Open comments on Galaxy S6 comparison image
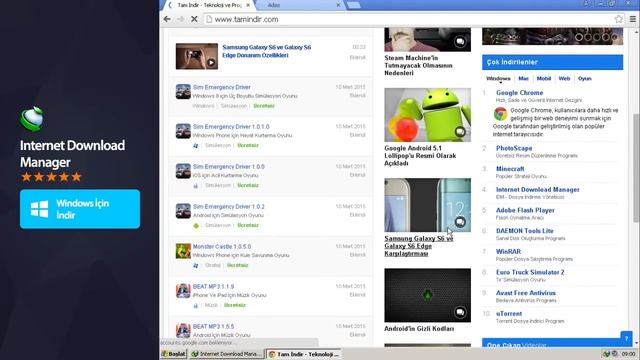Image resolution: width=640 pixels, height=360 pixels. click(x=460, y=222)
